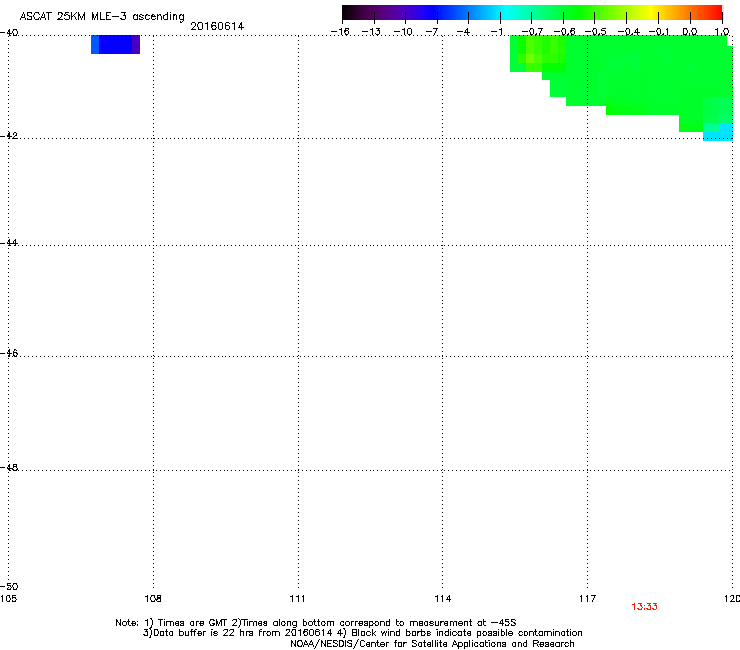
Task: Click the latitude axis label "-44"
Action: click(x=9, y=243)
